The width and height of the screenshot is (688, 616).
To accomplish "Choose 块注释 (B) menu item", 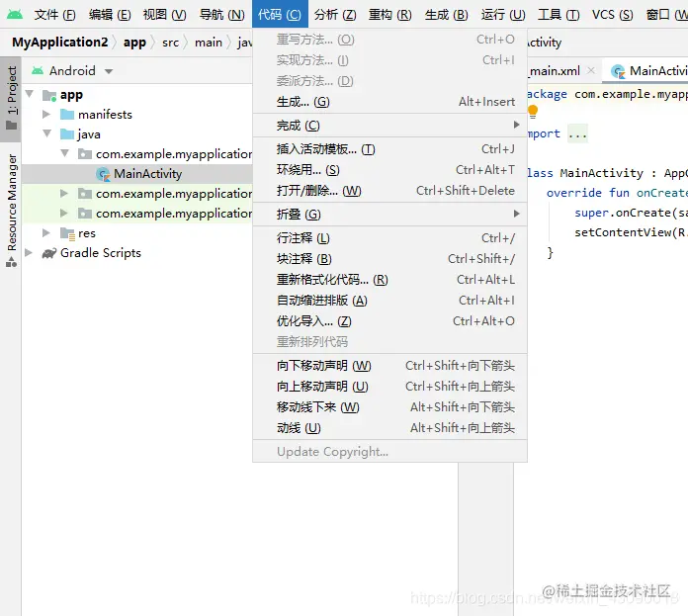I will click(389, 259).
